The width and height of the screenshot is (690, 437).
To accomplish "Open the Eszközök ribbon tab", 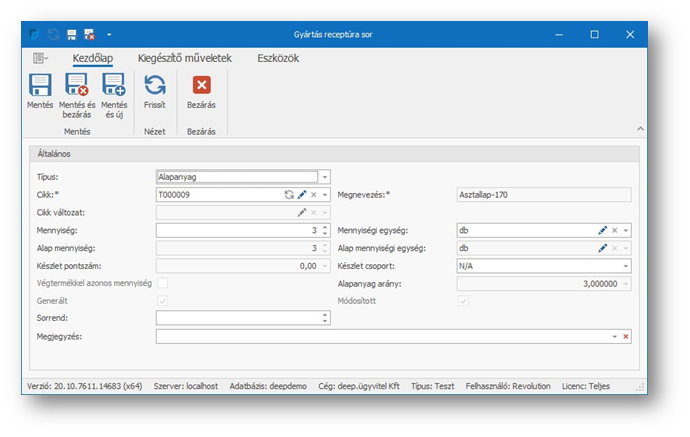I will point(277,58).
